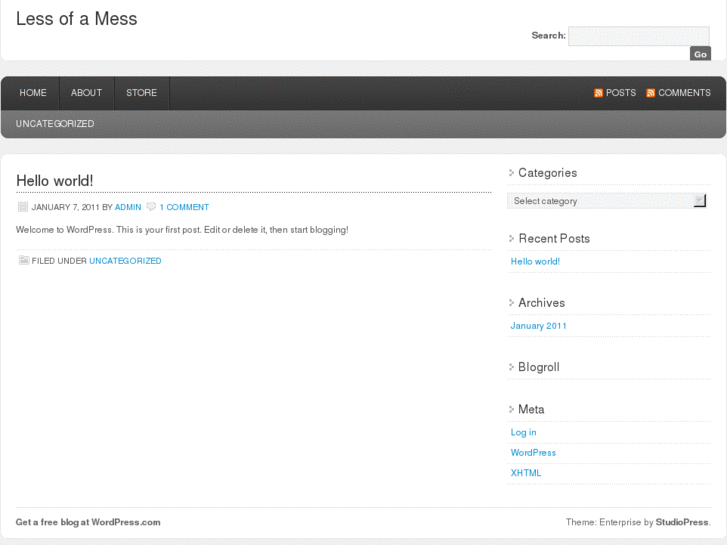727x545 pixels.
Task: Click the arrow bullet next to Recent Posts
Action: point(511,238)
